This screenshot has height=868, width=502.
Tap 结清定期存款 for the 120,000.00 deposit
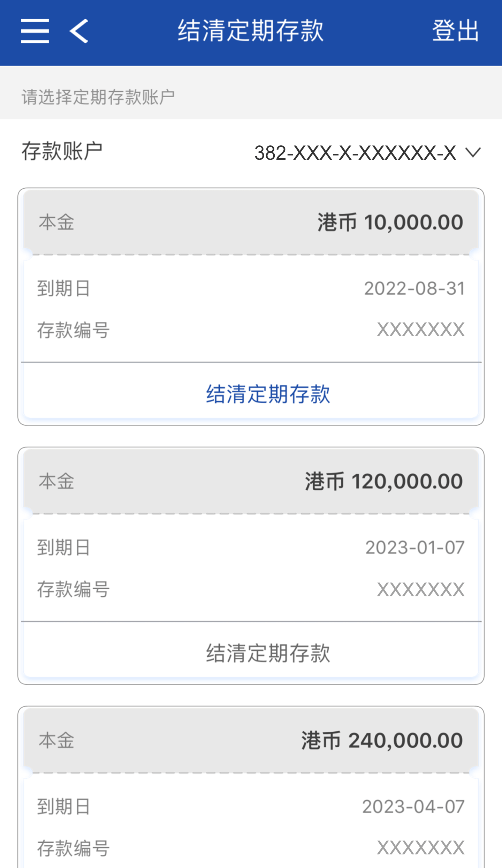click(268, 653)
